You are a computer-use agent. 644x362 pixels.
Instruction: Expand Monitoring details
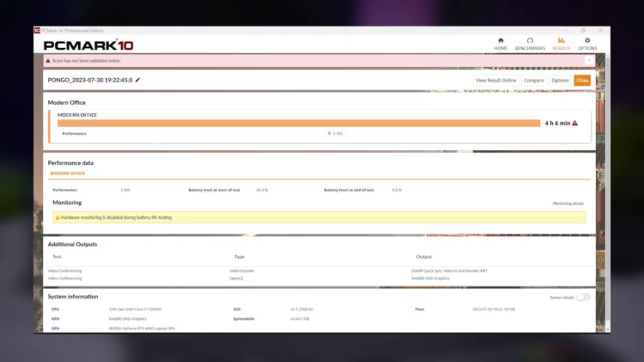[x=568, y=203]
